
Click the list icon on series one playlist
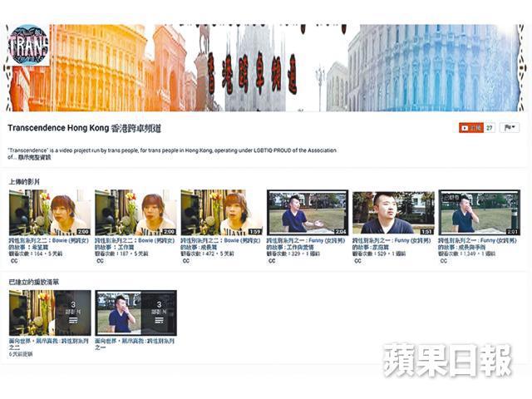(159, 320)
